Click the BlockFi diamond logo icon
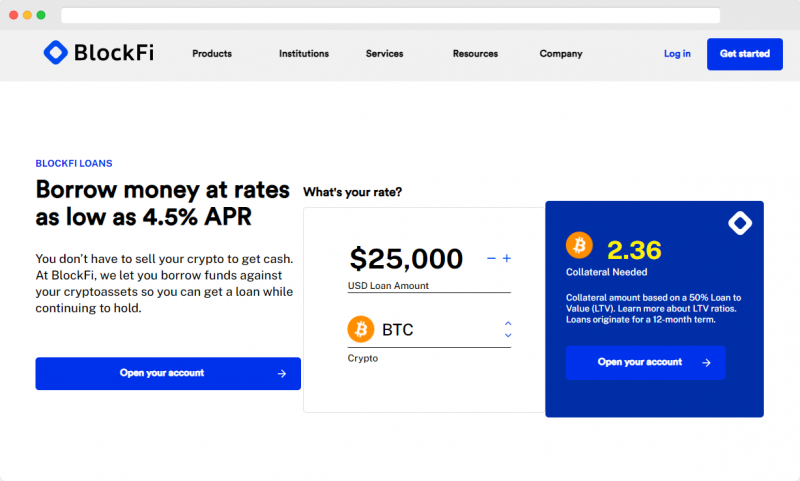 tap(56, 53)
